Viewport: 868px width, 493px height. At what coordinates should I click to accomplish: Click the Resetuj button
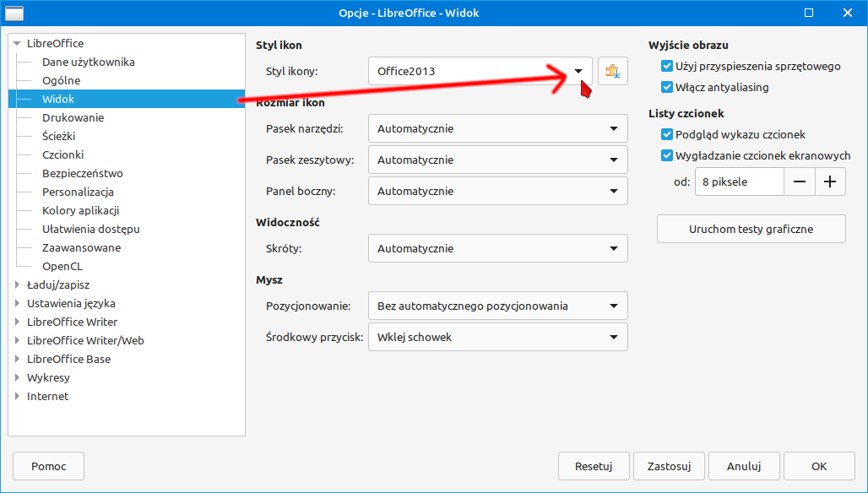(x=594, y=466)
